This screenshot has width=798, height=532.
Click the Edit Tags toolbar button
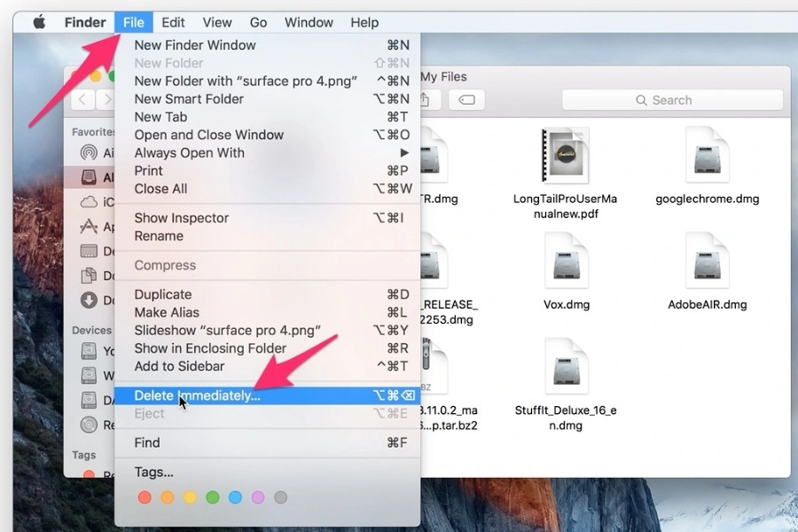tap(466, 100)
